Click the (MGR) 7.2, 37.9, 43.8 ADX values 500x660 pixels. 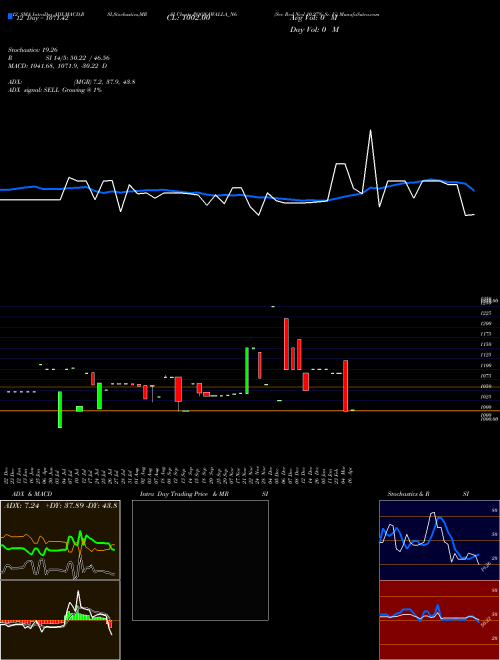[104, 82]
